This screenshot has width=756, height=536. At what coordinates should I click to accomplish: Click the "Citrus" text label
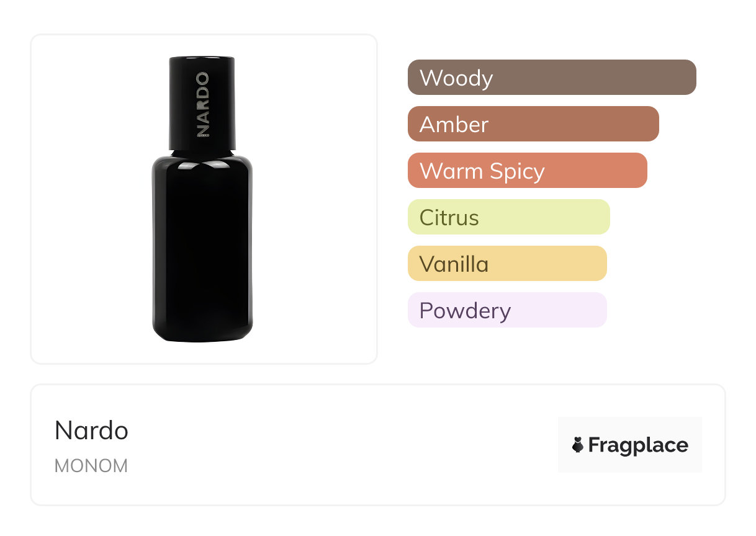coord(449,218)
